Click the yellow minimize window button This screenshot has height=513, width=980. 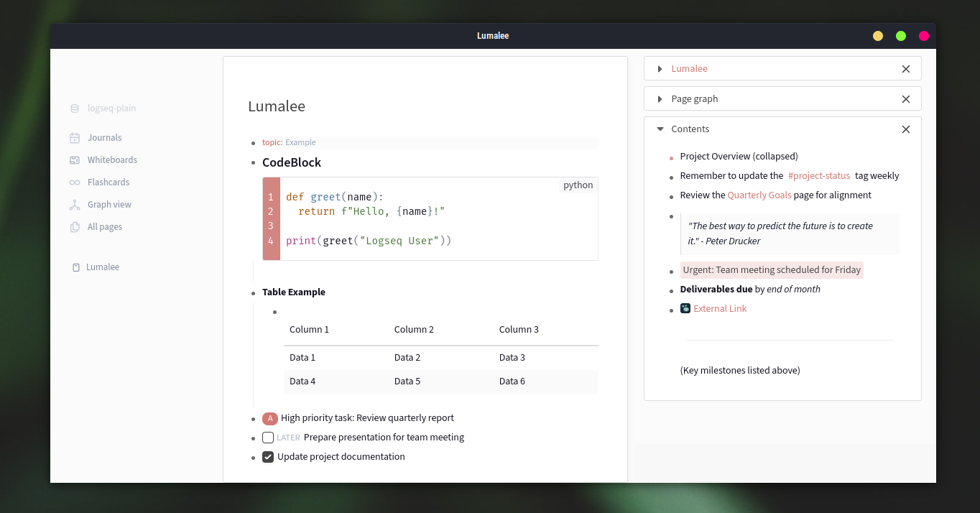click(878, 36)
